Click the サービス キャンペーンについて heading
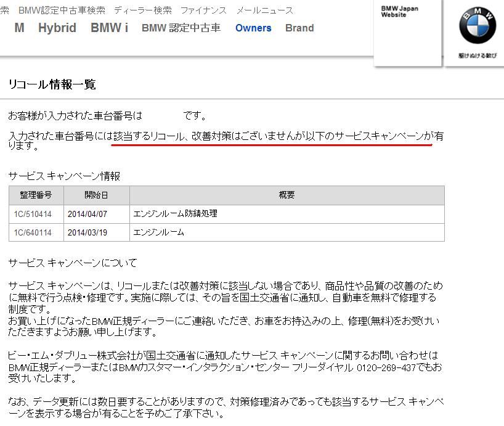 pyautogui.click(x=73, y=263)
